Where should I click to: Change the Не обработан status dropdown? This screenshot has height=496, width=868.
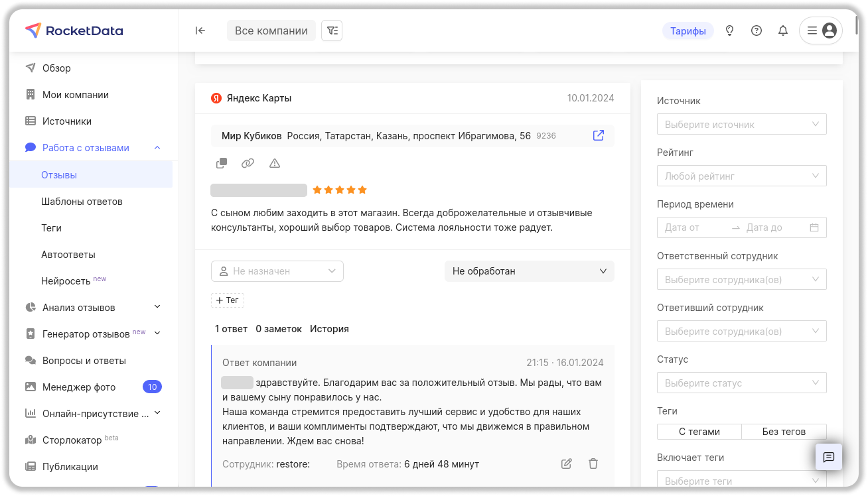pos(530,271)
